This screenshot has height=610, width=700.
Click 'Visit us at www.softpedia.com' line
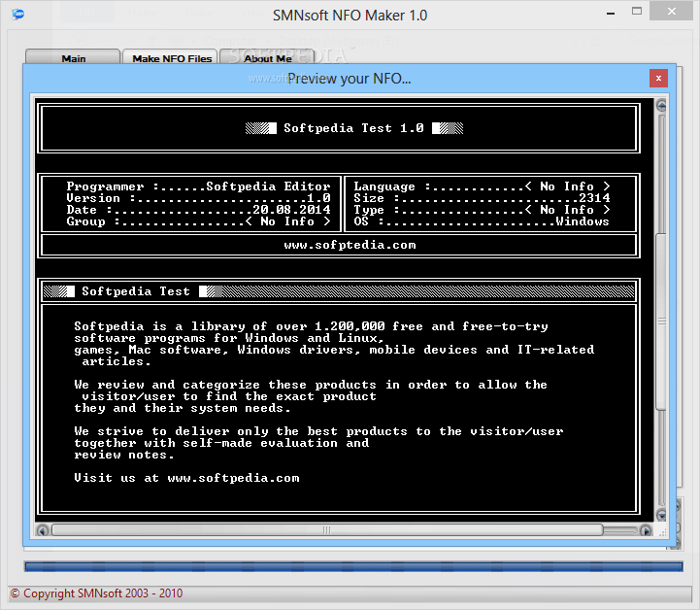[186, 478]
